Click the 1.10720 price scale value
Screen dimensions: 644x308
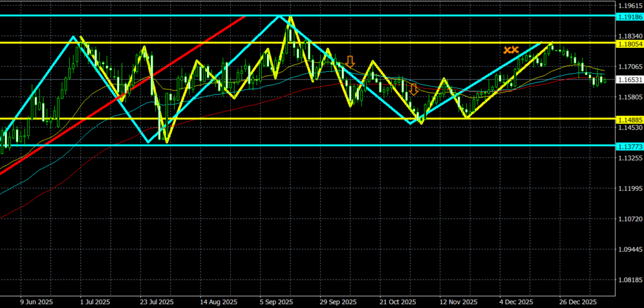630,219
